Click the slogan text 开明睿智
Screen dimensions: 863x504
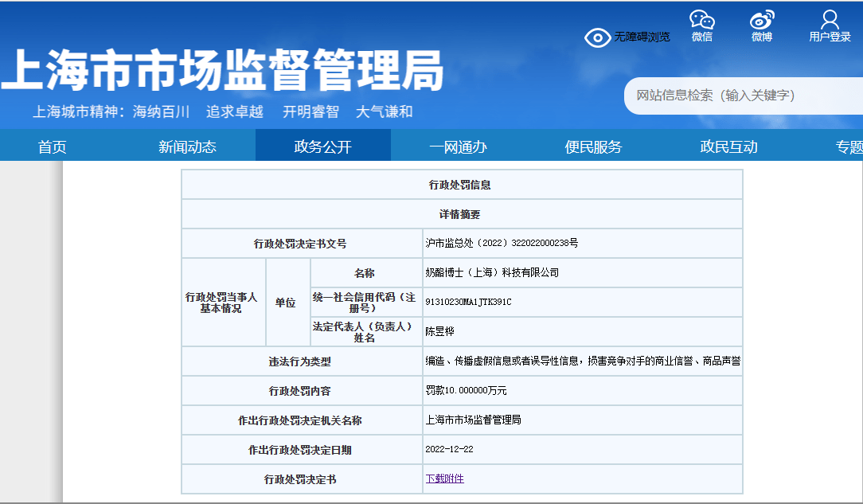[311, 111]
